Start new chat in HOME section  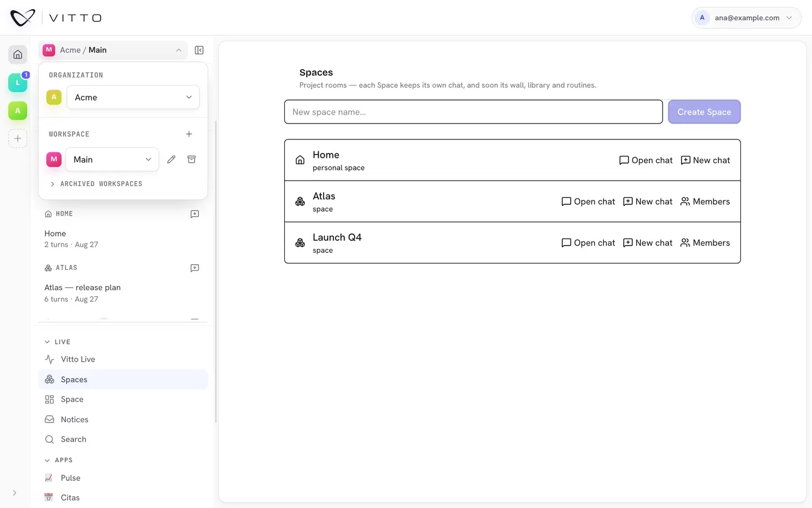click(195, 214)
